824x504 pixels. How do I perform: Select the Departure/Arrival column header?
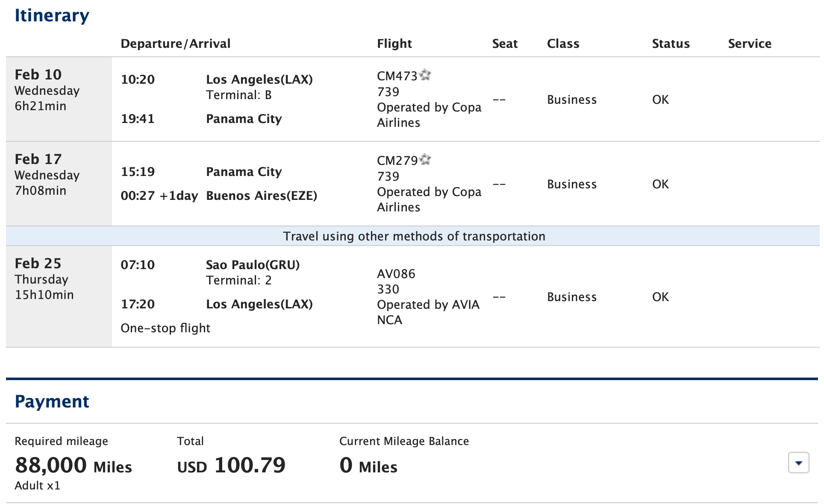pyautogui.click(x=176, y=43)
